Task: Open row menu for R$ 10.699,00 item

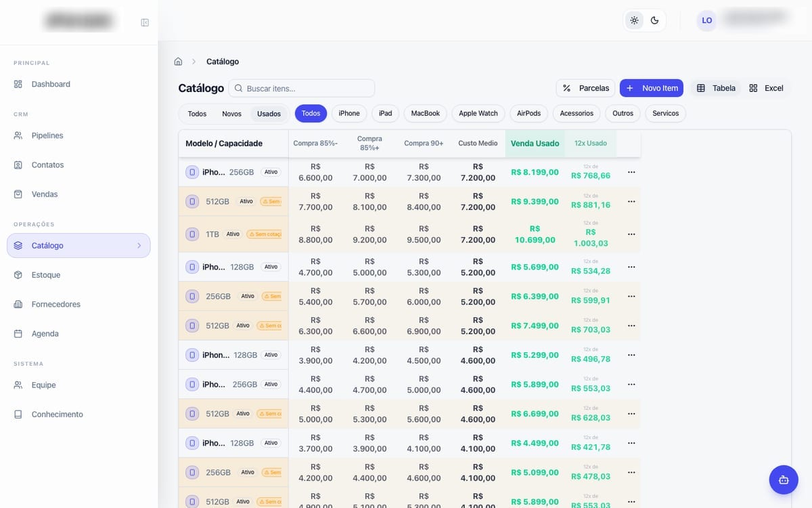Action: pos(631,234)
